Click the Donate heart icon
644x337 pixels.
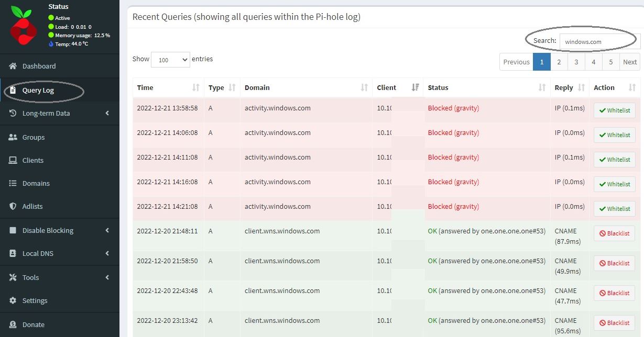13,324
